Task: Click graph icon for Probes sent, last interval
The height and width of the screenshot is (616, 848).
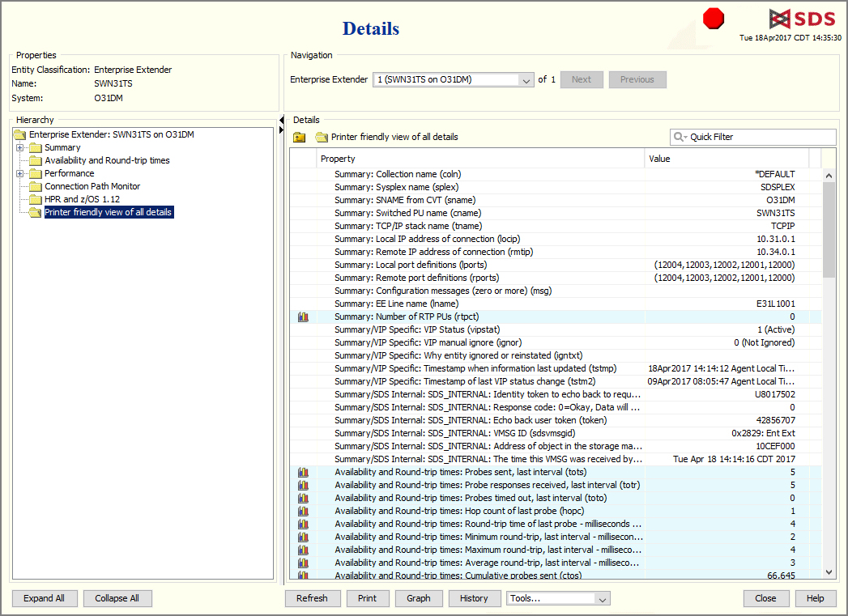Action: coord(303,472)
